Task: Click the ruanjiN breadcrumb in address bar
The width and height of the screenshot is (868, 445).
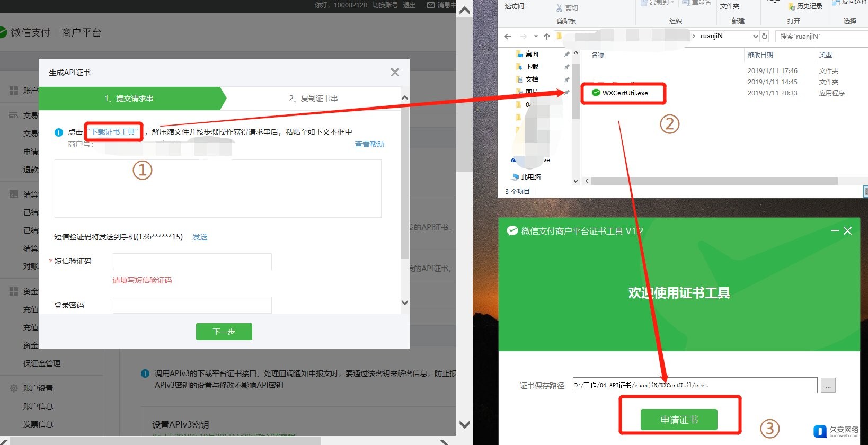Action: point(711,36)
